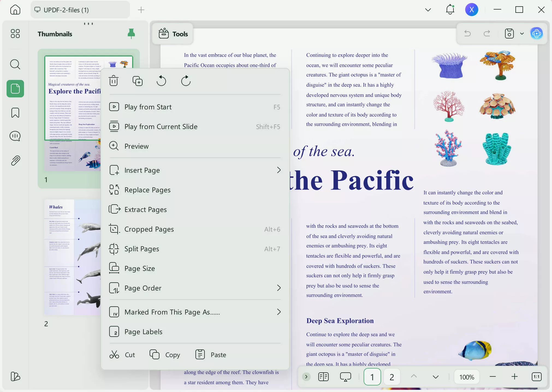Open the Save options dropdown chevron

(x=522, y=34)
